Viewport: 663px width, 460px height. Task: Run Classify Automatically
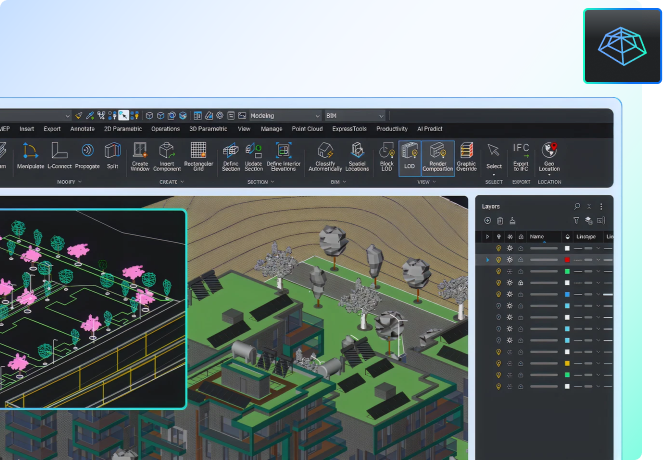[x=326, y=155]
